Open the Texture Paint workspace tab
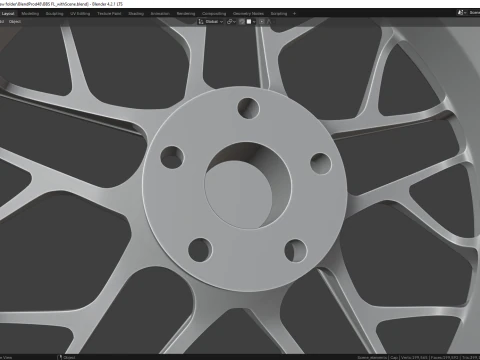This screenshot has height=360, width=480. (109, 14)
